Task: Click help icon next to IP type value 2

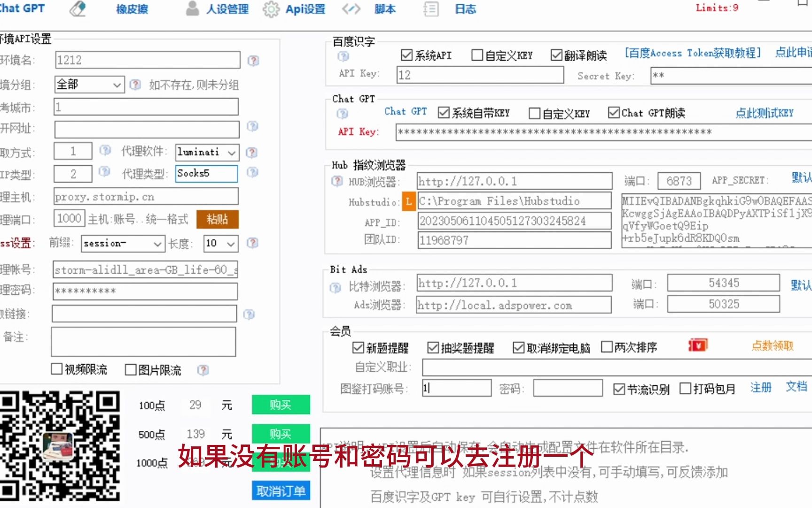Action: (x=104, y=172)
